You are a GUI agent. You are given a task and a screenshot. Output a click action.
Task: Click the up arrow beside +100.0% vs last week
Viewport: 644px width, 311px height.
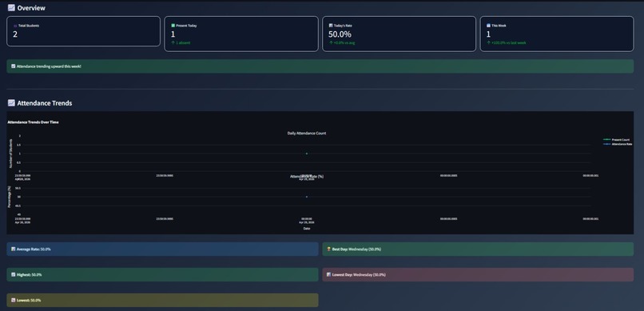click(488, 42)
